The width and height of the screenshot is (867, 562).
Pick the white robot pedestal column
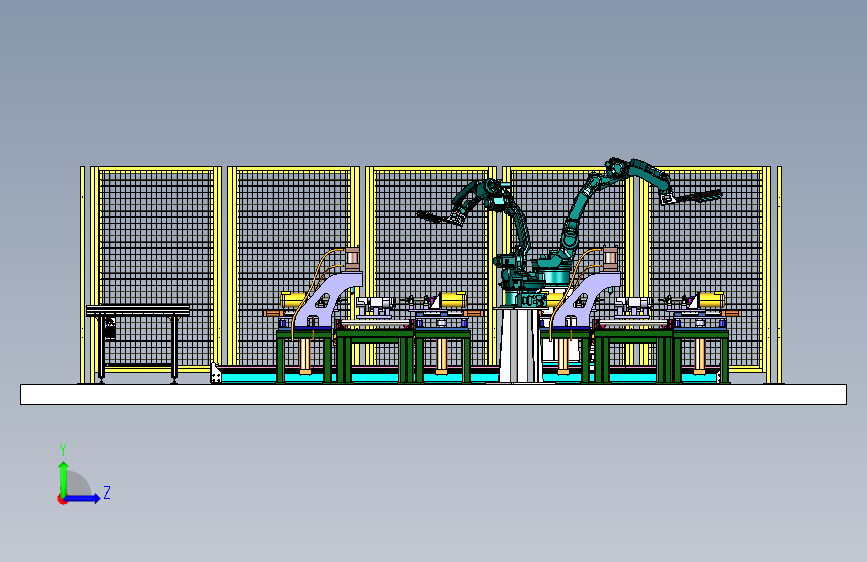click(520, 344)
